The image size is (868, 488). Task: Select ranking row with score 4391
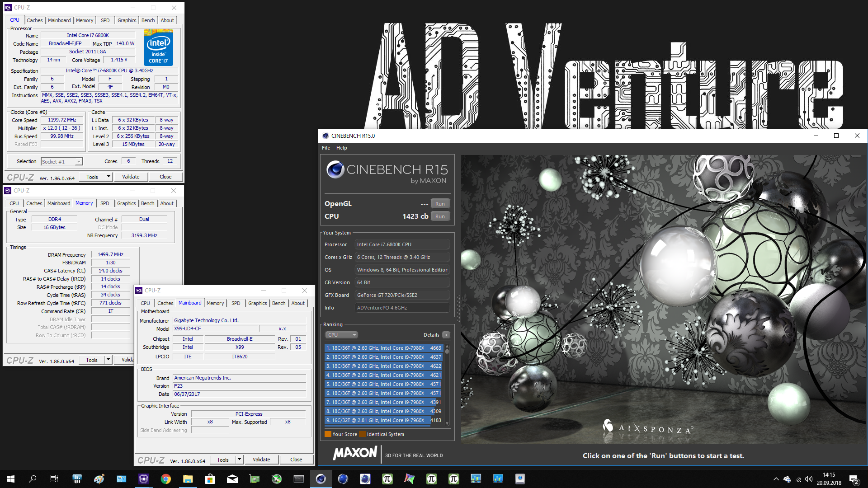click(x=383, y=402)
